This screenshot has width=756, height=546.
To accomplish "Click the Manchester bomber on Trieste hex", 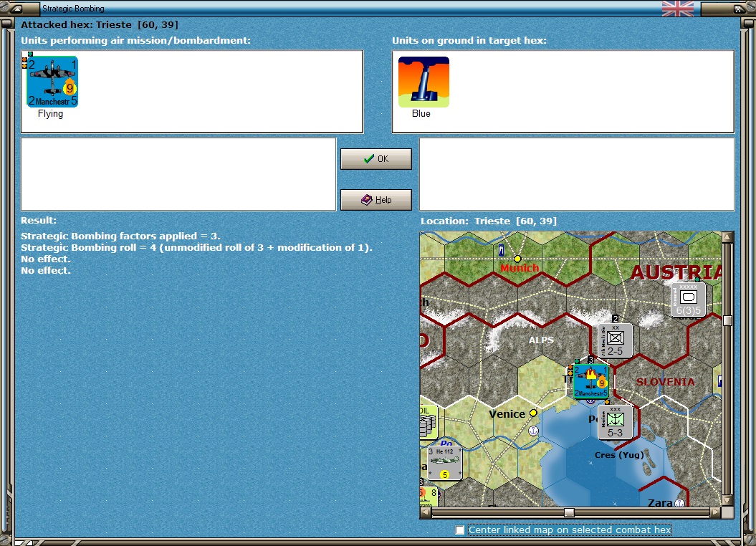I will [x=590, y=381].
